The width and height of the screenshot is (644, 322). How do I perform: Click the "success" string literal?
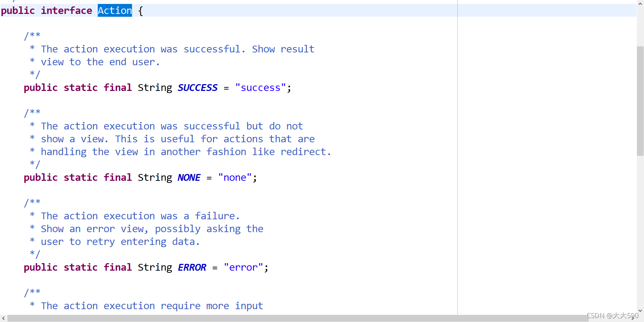(260, 88)
